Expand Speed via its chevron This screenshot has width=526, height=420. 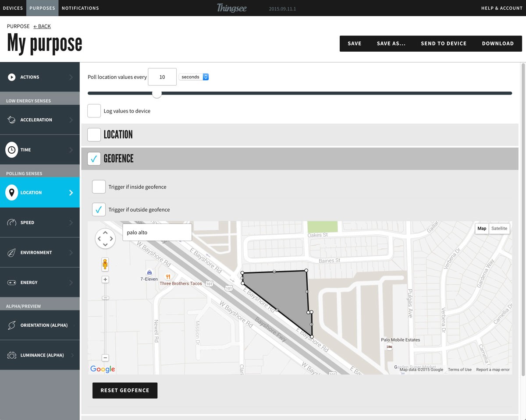pos(71,222)
